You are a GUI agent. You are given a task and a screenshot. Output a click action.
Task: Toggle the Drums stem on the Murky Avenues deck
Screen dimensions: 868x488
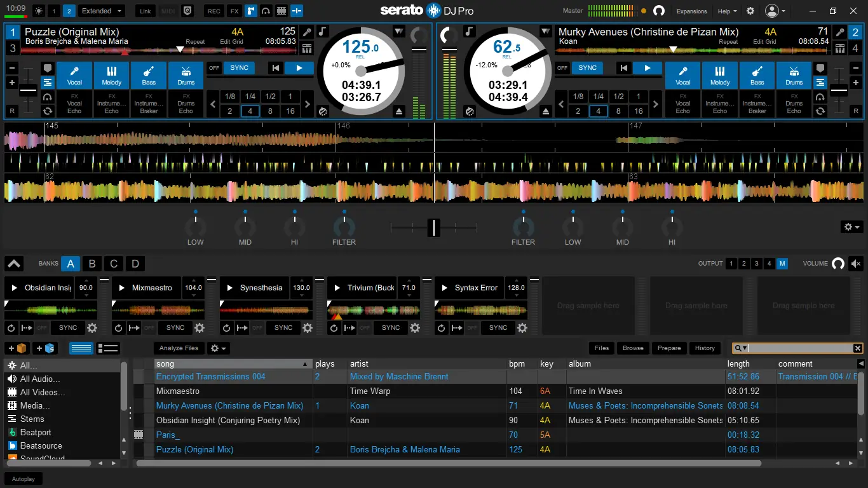coord(794,75)
